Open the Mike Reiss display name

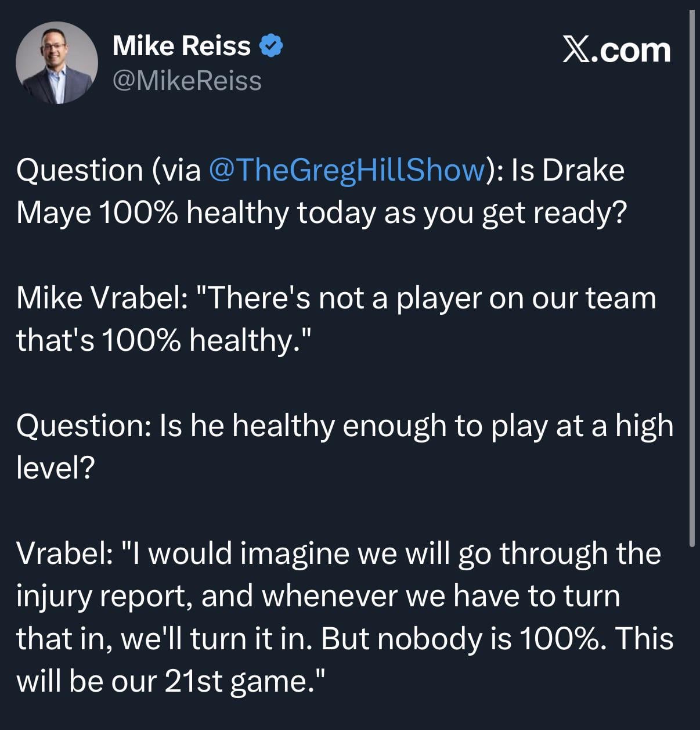(181, 46)
